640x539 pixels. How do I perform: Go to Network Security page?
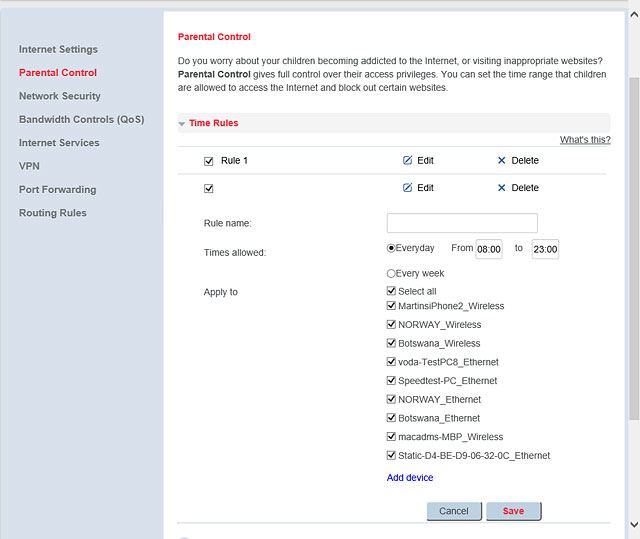60,96
